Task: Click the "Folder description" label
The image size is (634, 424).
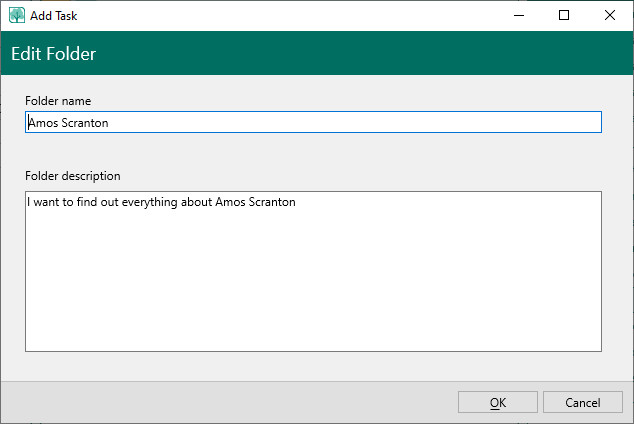Action: coord(73,176)
